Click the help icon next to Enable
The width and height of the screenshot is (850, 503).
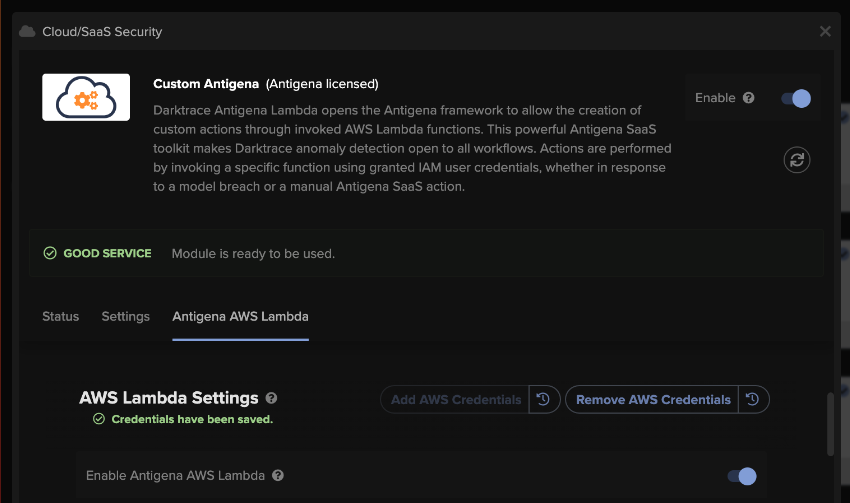tap(749, 98)
